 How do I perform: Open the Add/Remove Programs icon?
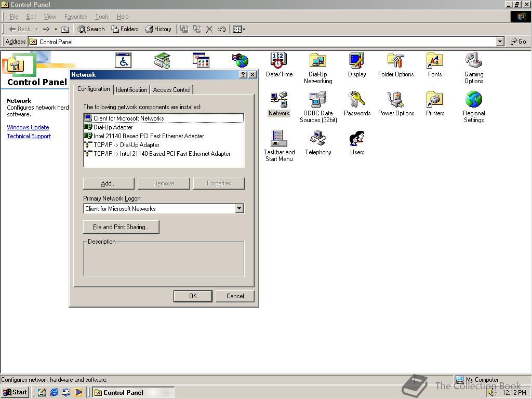pyautogui.click(x=201, y=60)
